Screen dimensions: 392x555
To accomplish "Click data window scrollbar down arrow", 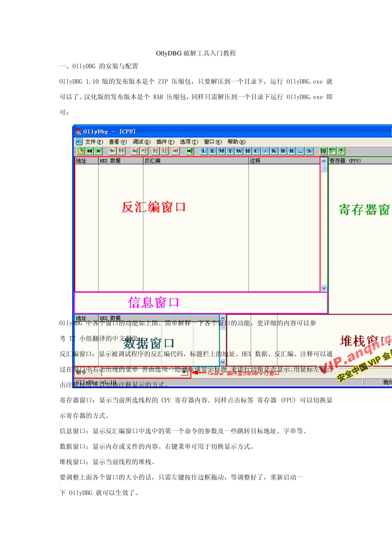I will tap(223, 362).
